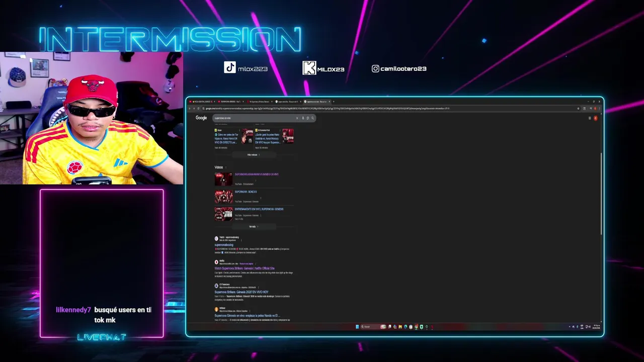Open the Chrome three-dot menu
Viewport: 644px width, 362px height.
click(599, 109)
